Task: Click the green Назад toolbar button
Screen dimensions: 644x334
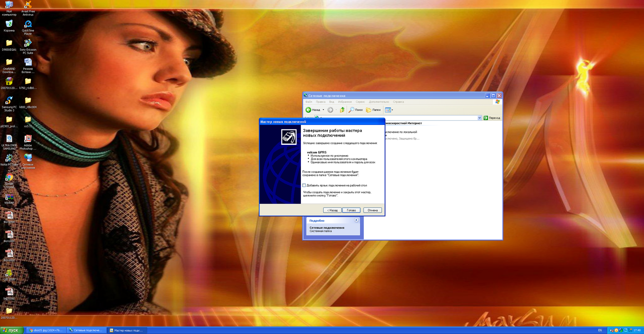Action: (x=313, y=110)
